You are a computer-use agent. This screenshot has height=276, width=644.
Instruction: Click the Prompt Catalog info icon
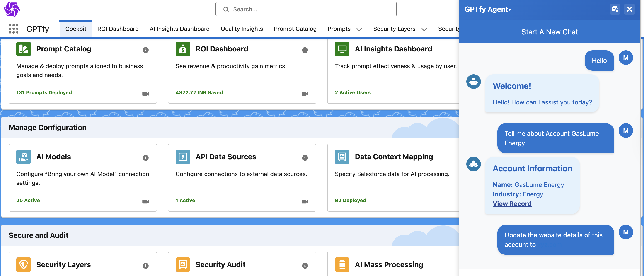click(x=145, y=50)
